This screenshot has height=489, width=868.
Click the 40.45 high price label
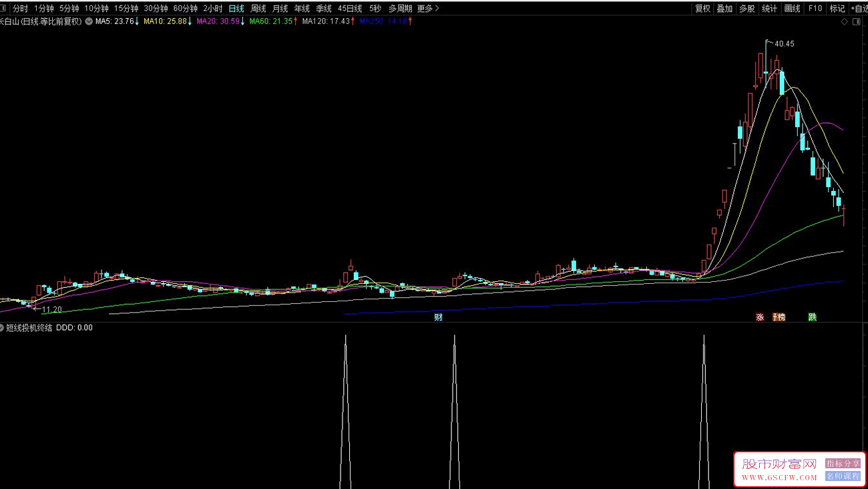[785, 44]
